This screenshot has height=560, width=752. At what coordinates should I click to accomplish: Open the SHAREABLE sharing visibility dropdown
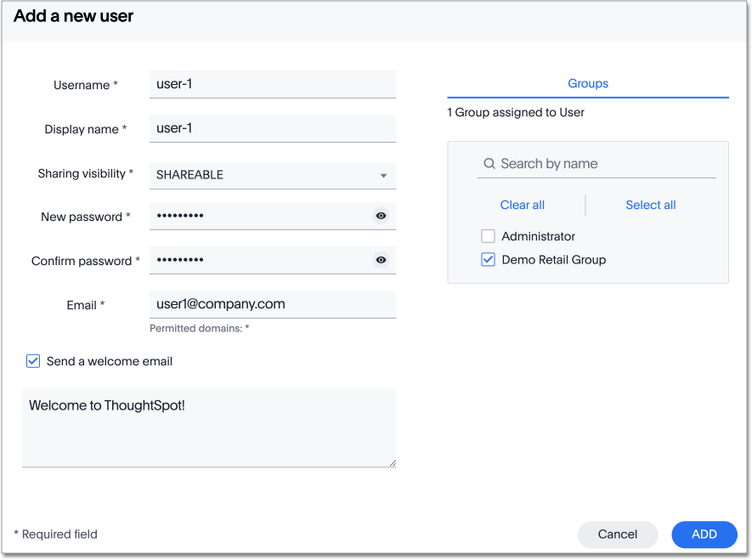click(263, 175)
